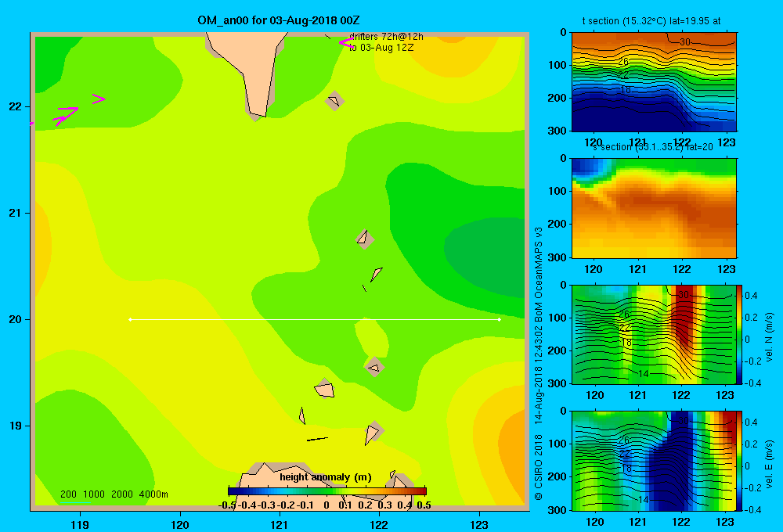Viewport: 783px width, 532px height.
Task: Open the northward velocity section plot
Action: [x=654, y=334]
